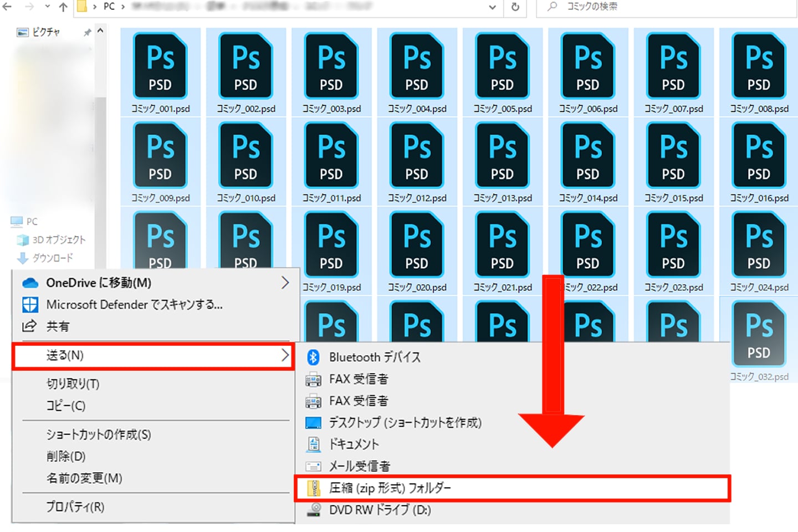This screenshot has height=532, width=798.
Task: Click the OneDrive cloud icon
Action: pyautogui.click(x=30, y=283)
